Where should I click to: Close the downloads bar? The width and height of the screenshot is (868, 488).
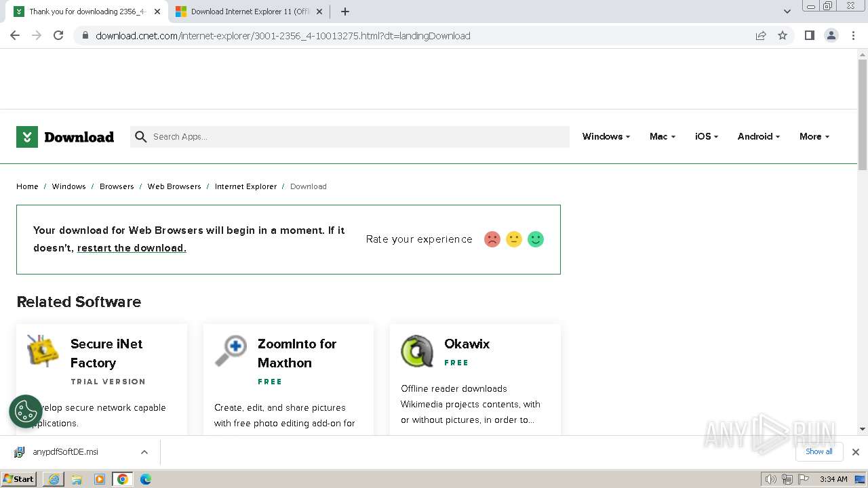(x=856, y=452)
